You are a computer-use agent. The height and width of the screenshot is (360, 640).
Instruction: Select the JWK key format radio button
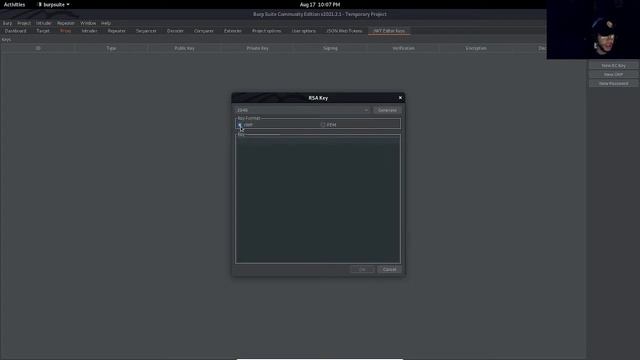click(240, 124)
